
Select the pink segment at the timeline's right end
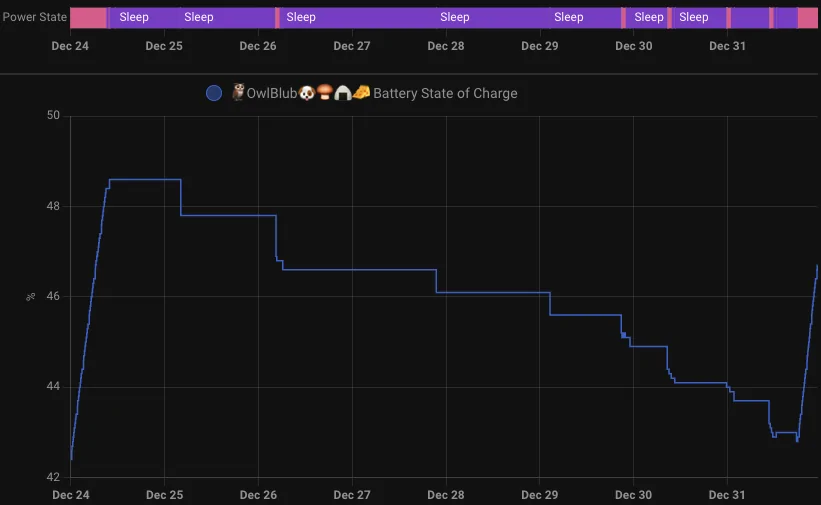[x=807, y=18]
